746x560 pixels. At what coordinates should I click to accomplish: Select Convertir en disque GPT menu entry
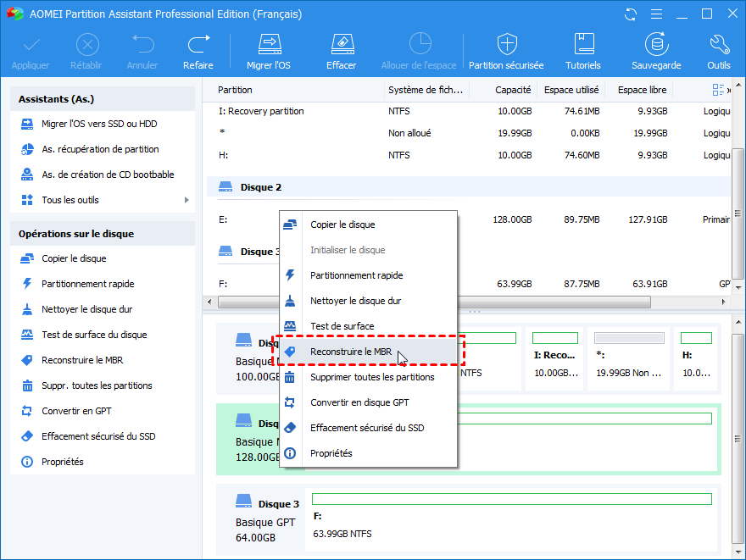point(359,402)
